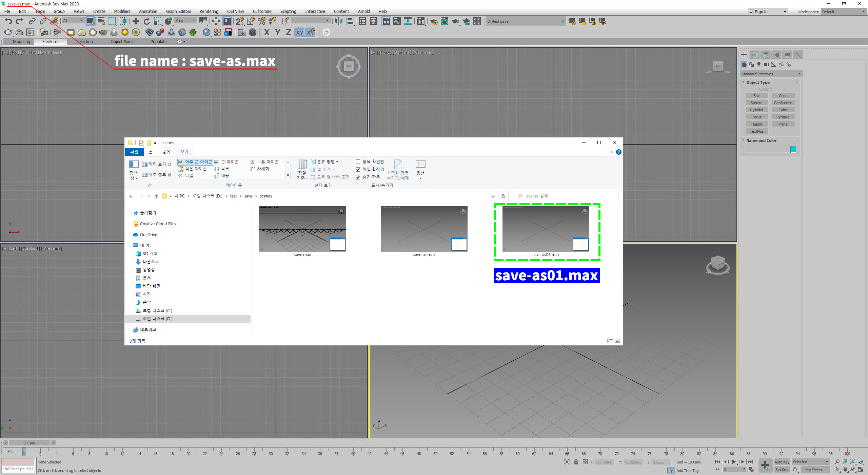Screen dimensions: 868x475
Task: Toggle the 숨긴 항목 checkbox
Action: coord(358,177)
